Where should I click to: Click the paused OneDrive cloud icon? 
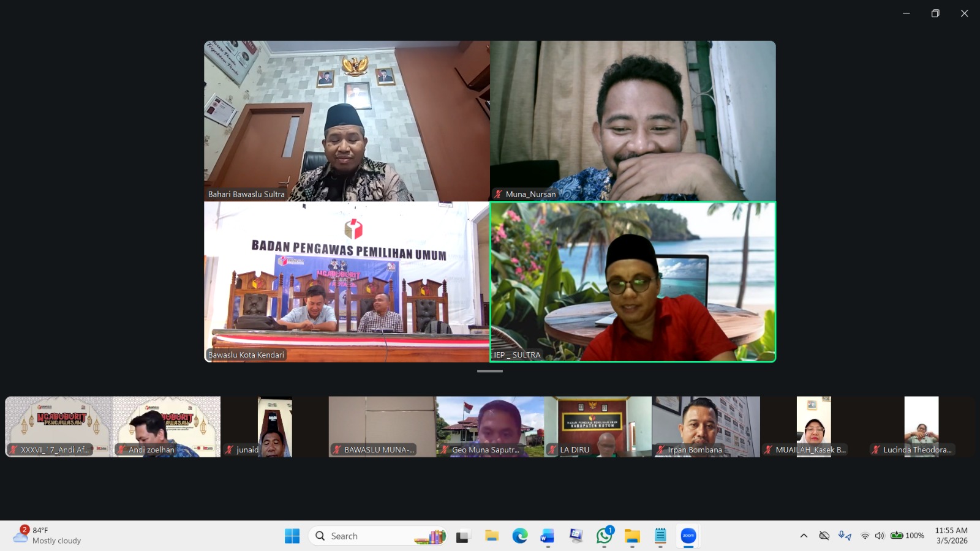[823, 535]
